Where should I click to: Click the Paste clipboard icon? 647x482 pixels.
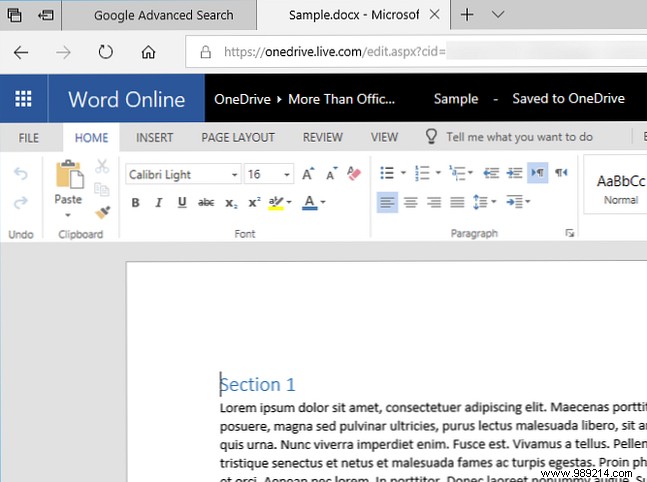tap(68, 174)
